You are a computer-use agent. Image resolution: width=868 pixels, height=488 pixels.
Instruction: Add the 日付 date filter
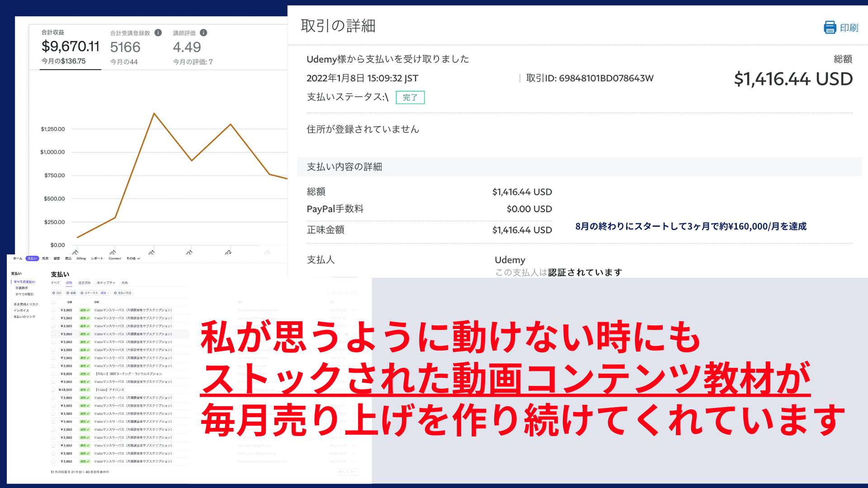coord(57,293)
